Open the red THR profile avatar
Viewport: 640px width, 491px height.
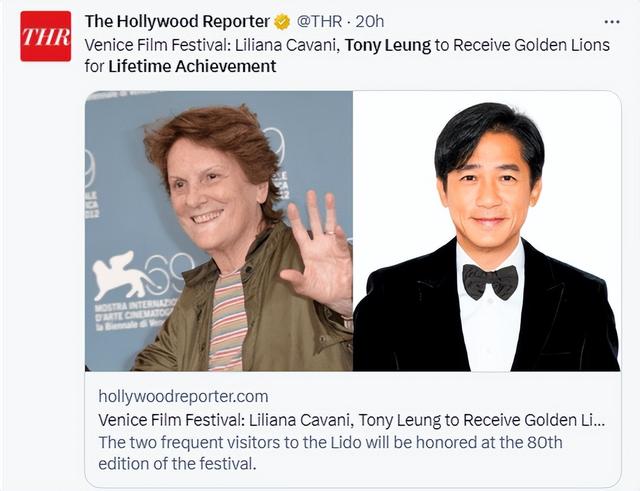coord(45,36)
